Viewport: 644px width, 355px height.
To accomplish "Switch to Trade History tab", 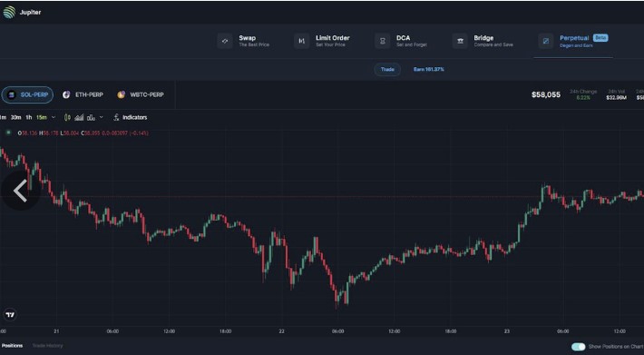I will point(48,346).
